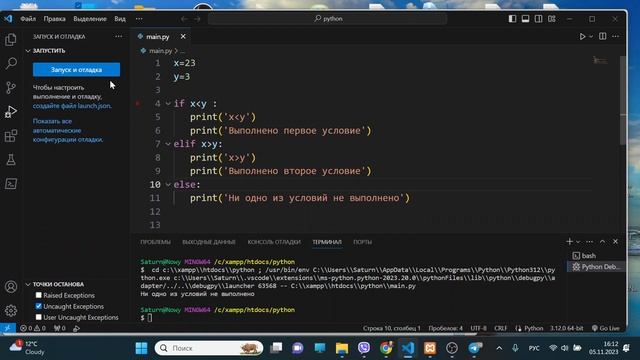The image size is (640, 360).
Task: Switch to the ПРОБЛЕМЫ tab
Action: pos(156,242)
